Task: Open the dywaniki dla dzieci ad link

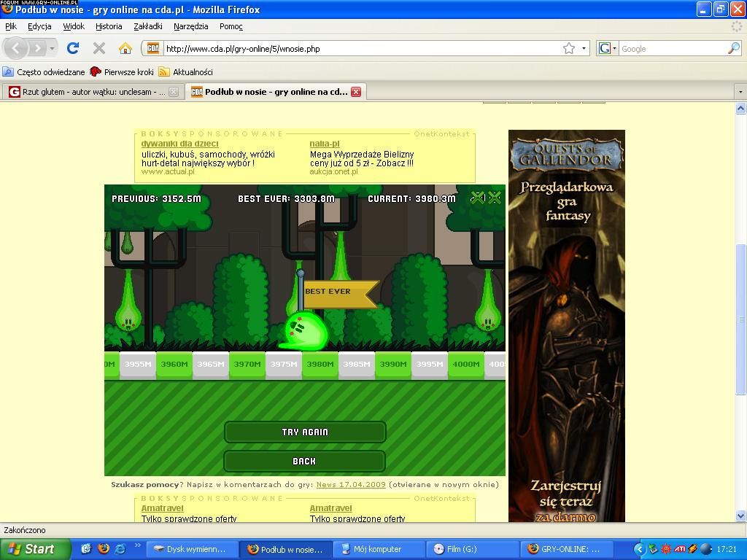Action: tap(180, 144)
